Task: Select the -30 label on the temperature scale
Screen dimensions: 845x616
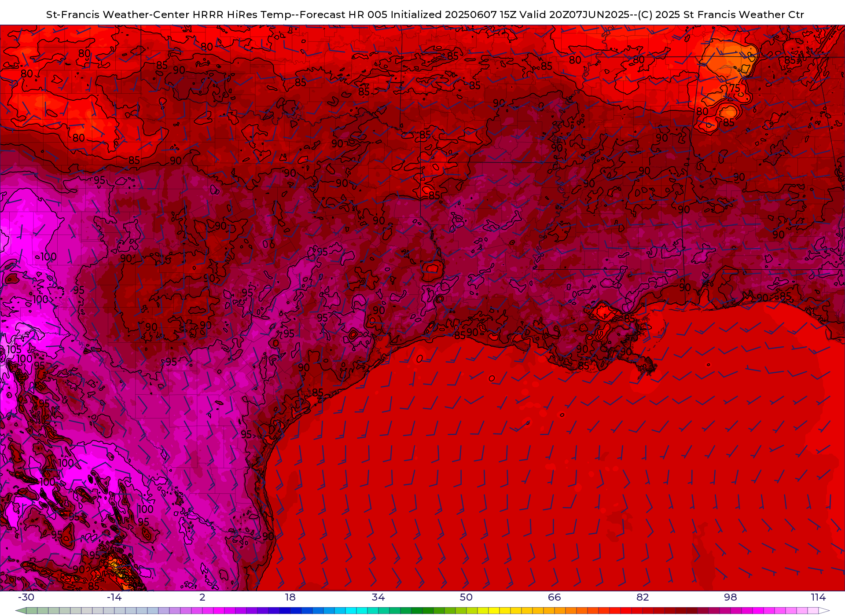Action: (x=26, y=597)
